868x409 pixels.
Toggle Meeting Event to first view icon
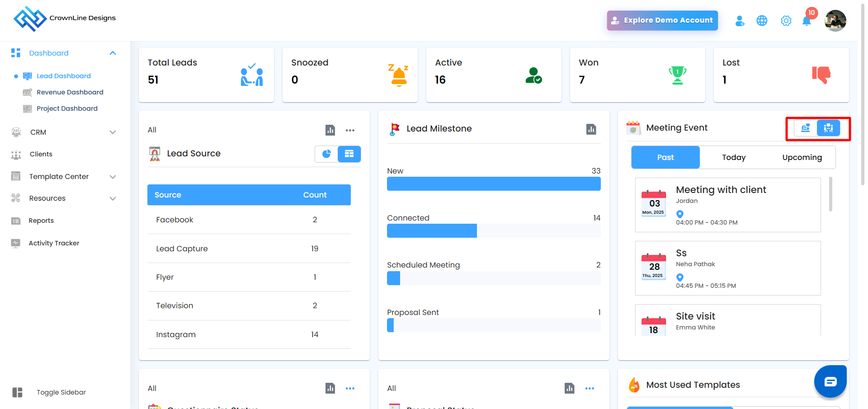(x=806, y=128)
